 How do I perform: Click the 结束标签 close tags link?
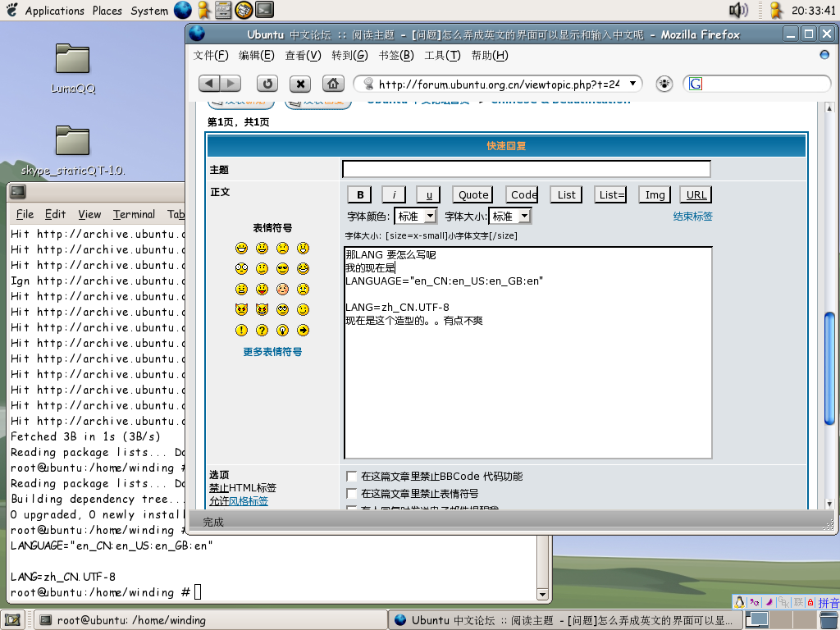coord(692,216)
